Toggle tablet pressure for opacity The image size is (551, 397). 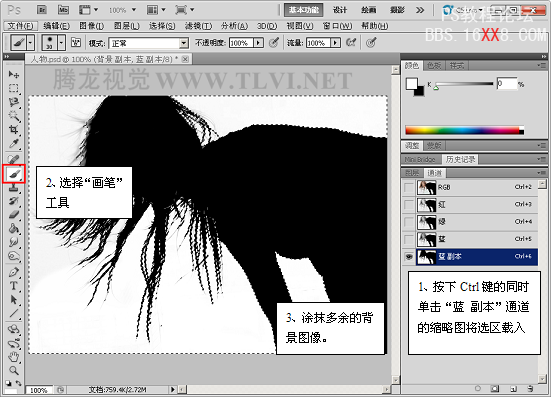pos(274,43)
